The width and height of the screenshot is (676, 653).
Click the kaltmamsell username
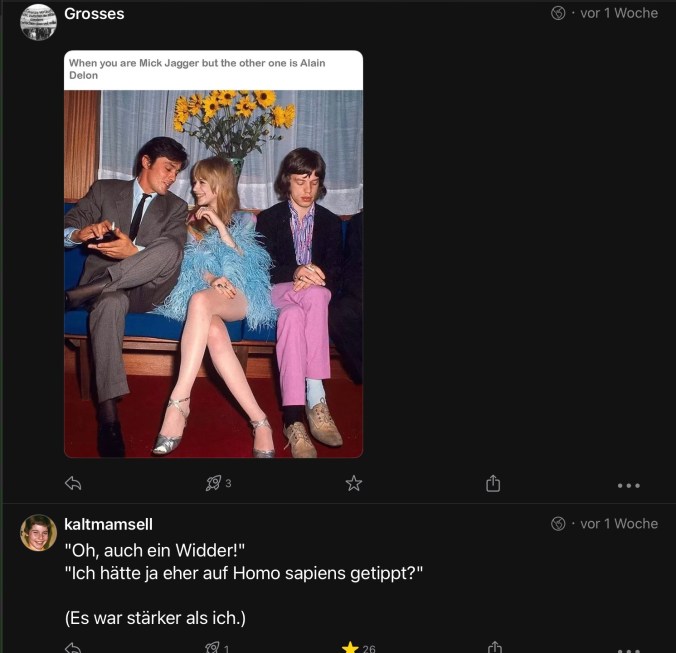(108, 524)
